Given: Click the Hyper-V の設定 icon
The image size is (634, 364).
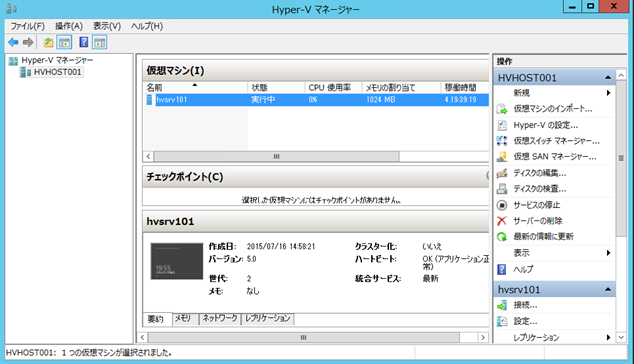Looking at the screenshot, I should (502, 125).
